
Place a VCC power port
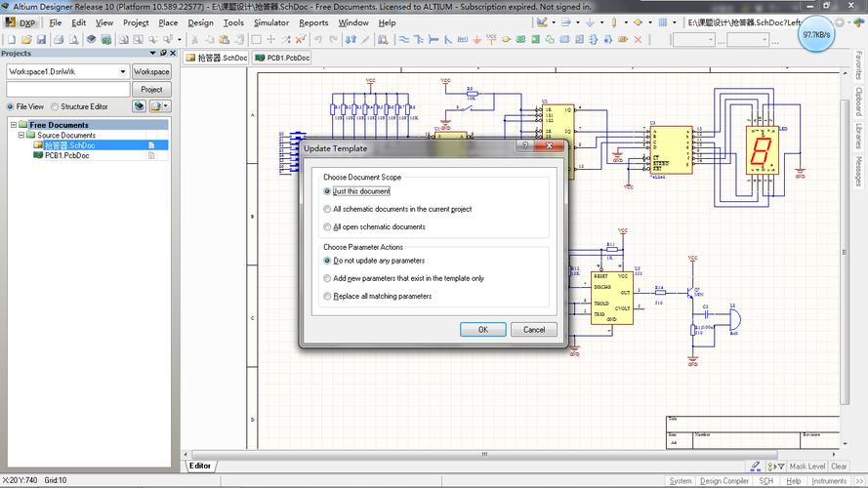click(491, 39)
